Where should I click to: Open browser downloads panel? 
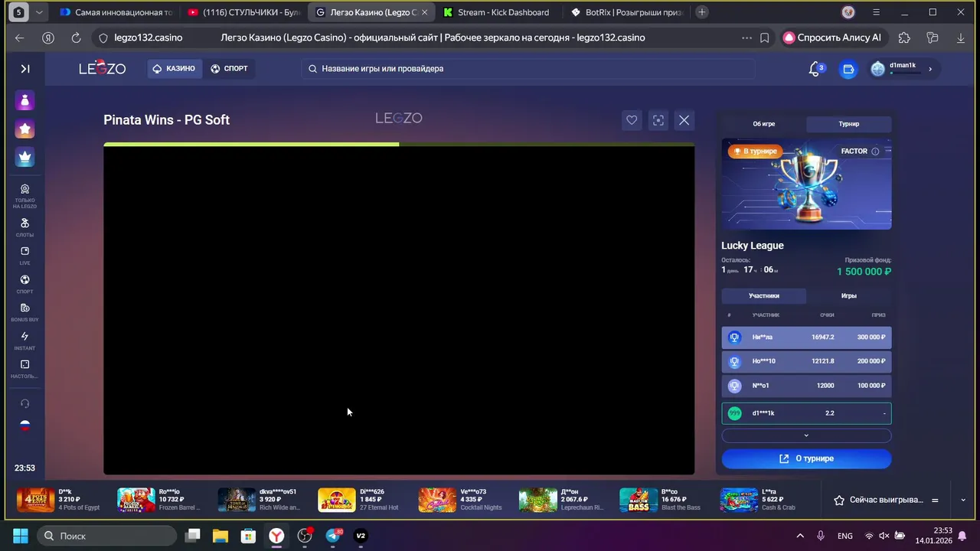pos(961,37)
